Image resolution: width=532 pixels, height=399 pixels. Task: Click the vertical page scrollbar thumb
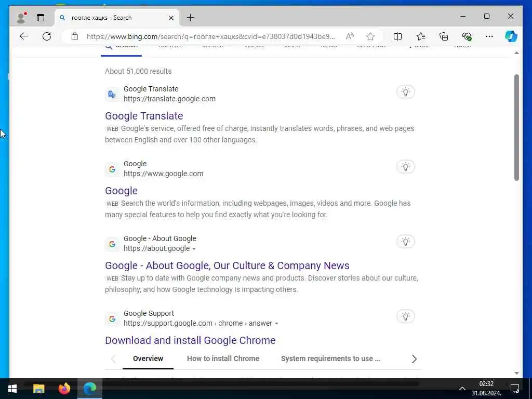(x=516, y=127)
